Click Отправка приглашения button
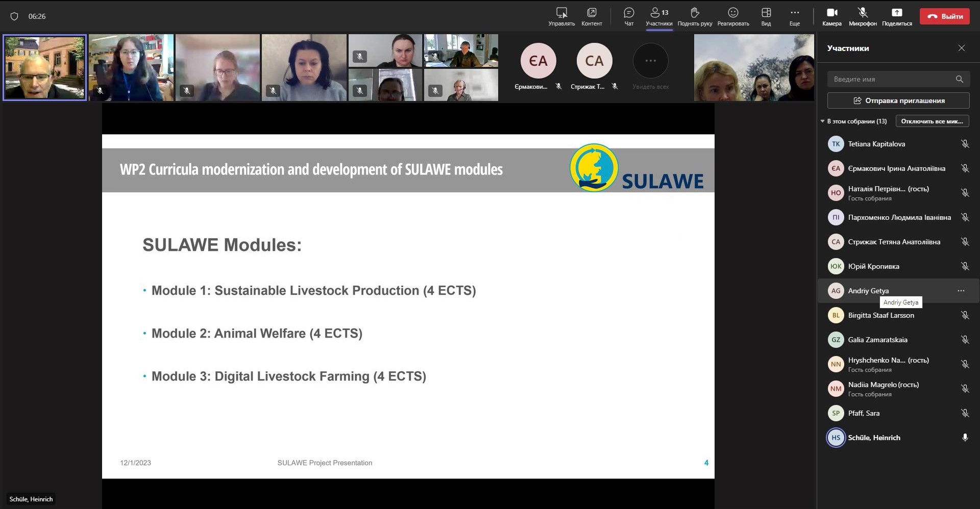Screen dimensions: 980x509 click(898, 100)
